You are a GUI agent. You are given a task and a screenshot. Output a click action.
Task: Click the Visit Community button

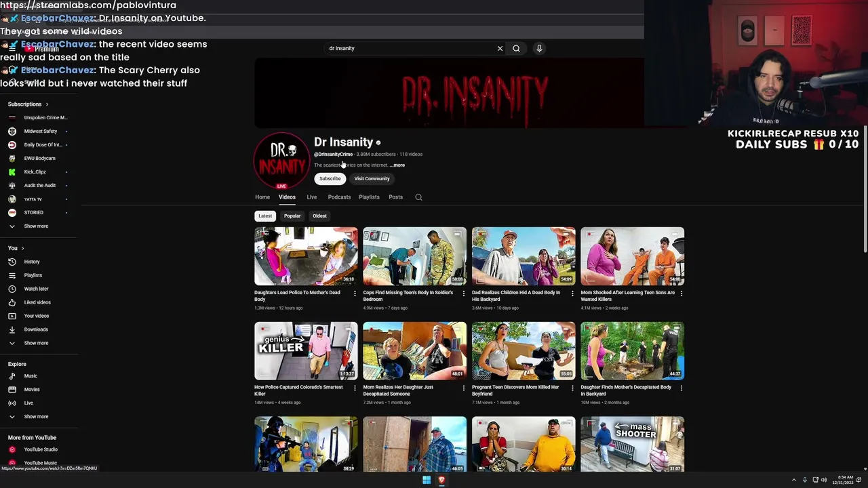pos(372,179)
